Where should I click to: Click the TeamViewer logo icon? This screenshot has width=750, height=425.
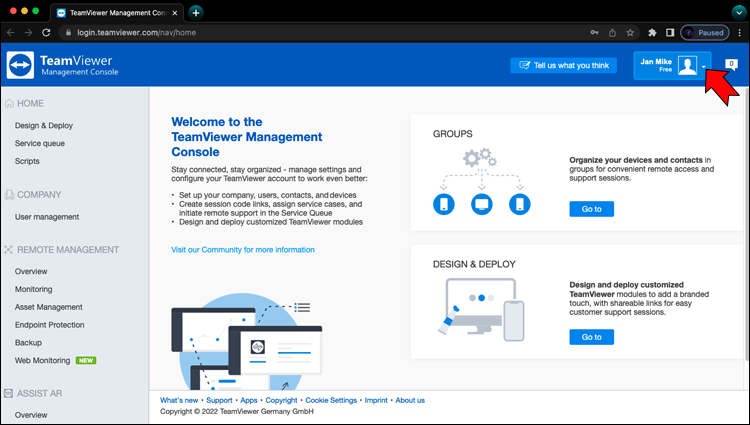point(20,65)
